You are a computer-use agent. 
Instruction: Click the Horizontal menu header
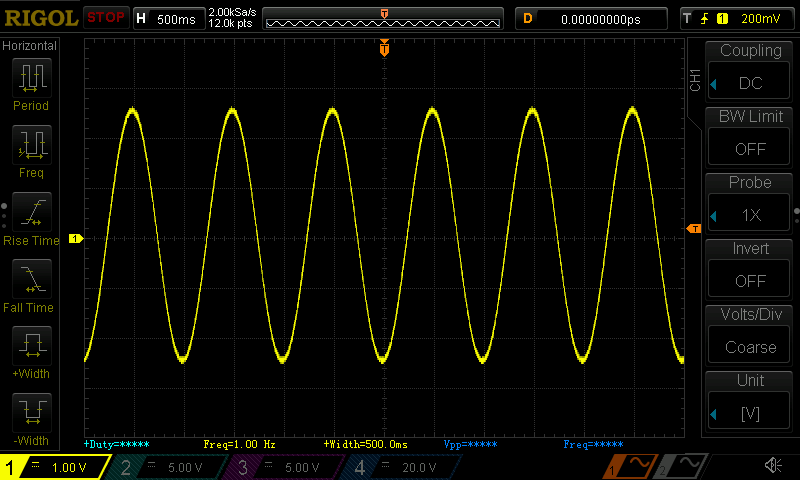pyautogui.click(x=29, y=46)
